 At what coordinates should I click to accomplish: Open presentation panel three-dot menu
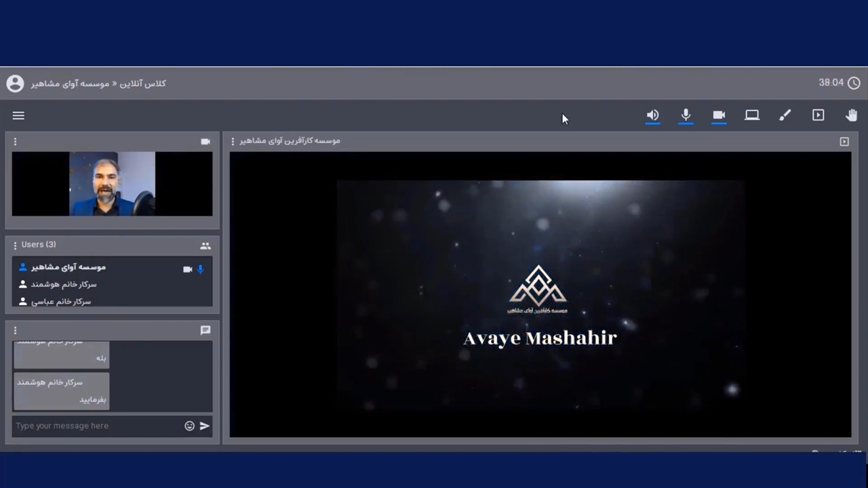pyautogui.click(x=233, y=142)
